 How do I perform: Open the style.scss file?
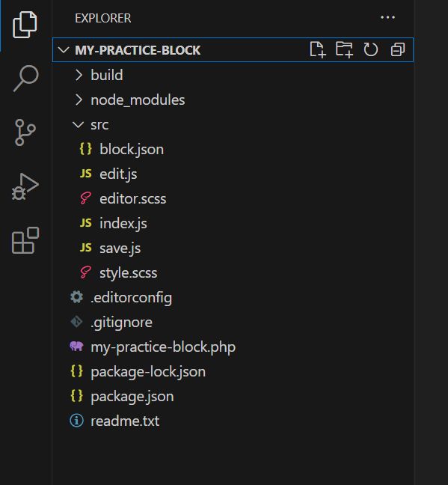click(x=129, y=273)
